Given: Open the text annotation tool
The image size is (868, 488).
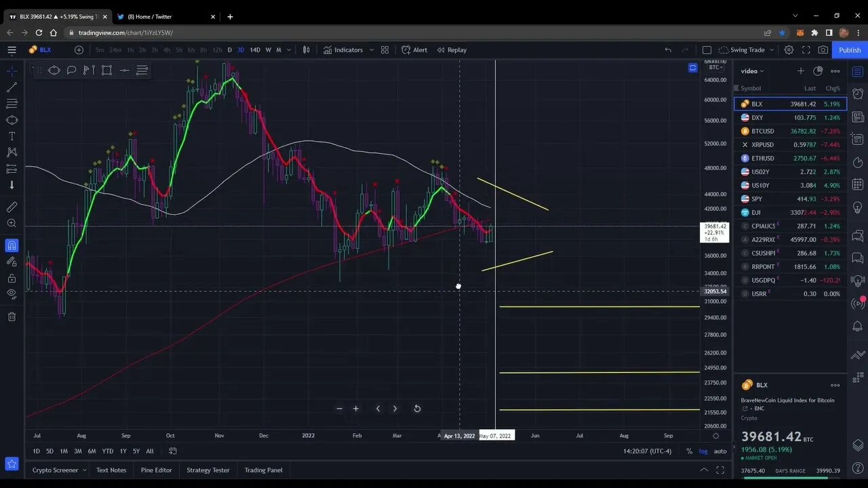Looking at the screenshot, I should pyautogui.click(x=12, y=136).
